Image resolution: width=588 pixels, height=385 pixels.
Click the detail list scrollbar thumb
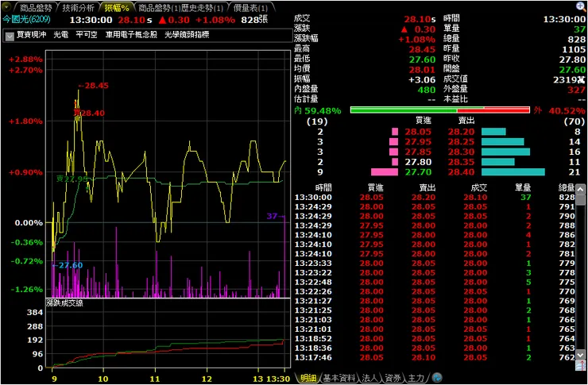tap(580, 200)
